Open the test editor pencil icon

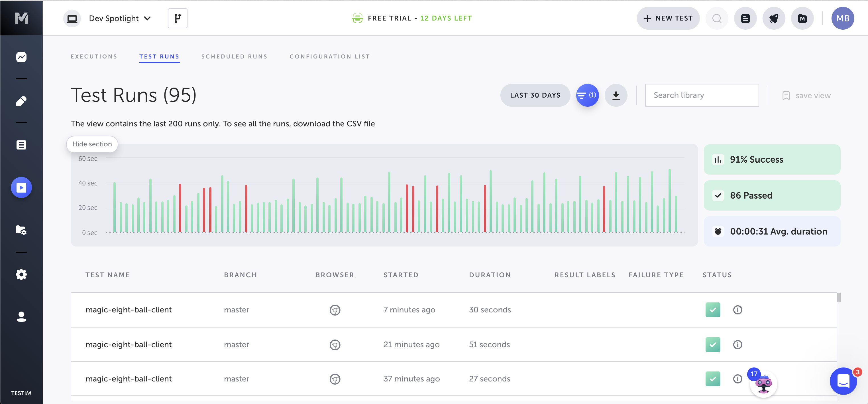click(x=21, y=101)
